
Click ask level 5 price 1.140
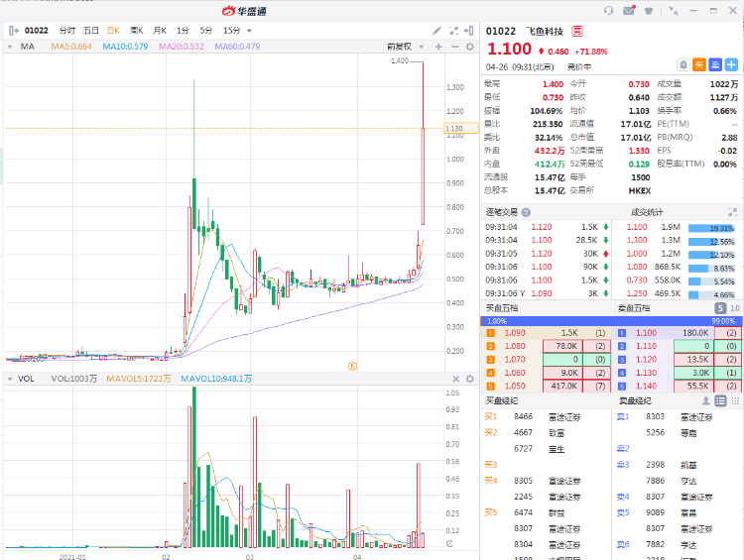click(646, 387)
